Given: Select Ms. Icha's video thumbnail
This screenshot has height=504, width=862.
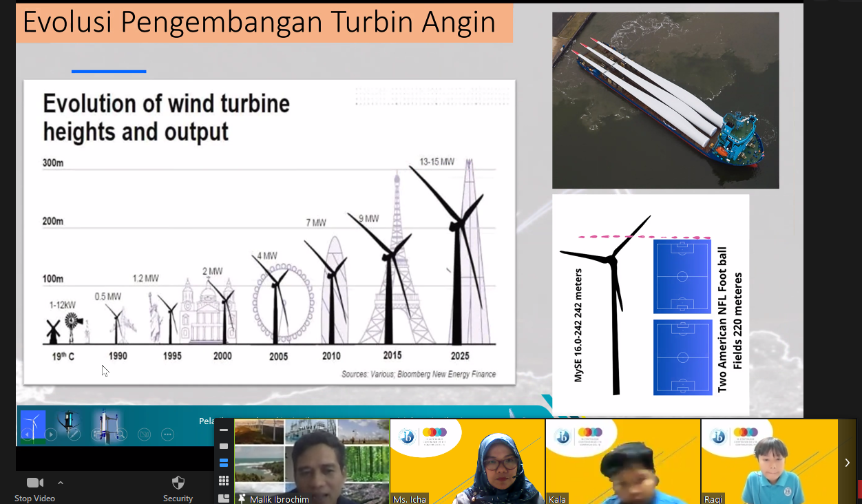Looking at the screenshot, I should 467,461.
